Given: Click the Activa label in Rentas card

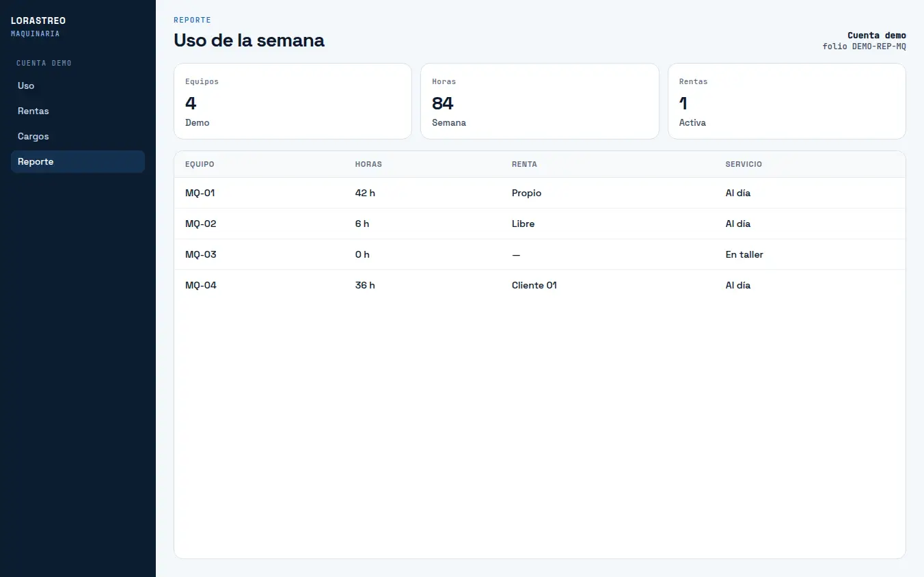Looking at the screenshot, I should [692, 123].
